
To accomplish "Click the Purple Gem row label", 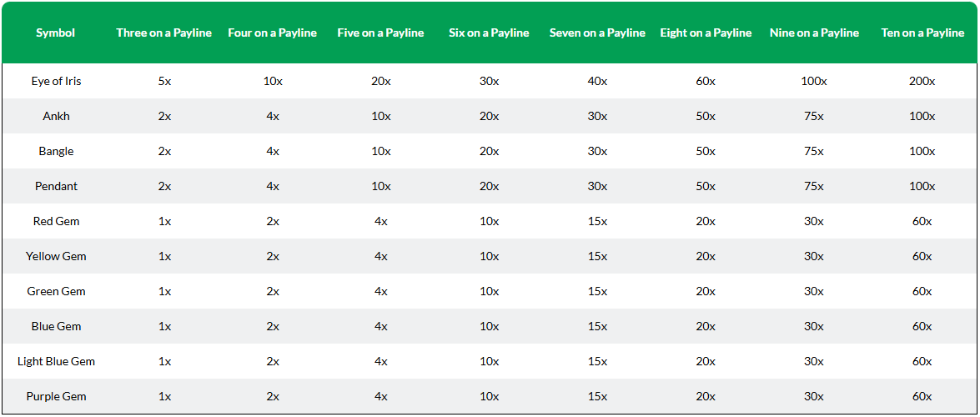I will (56, 396).
